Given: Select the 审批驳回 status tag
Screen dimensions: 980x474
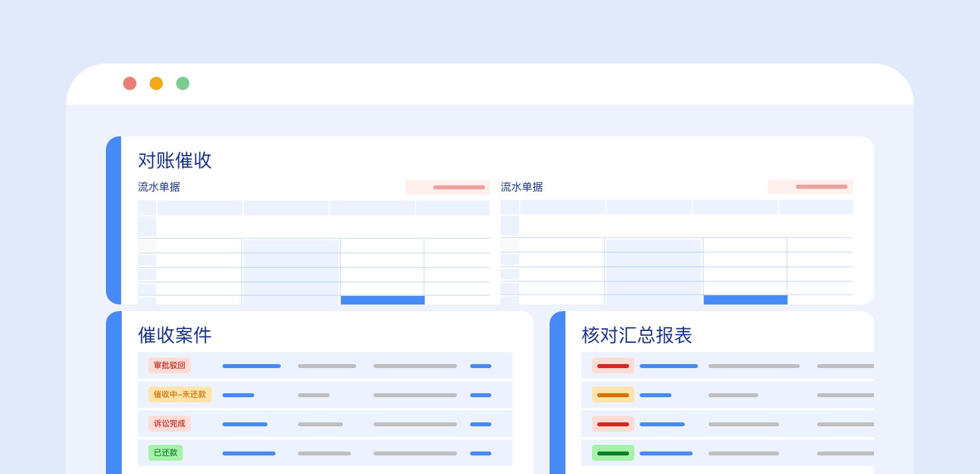Looking at the screenshot, I should click(x=170, y=365).
